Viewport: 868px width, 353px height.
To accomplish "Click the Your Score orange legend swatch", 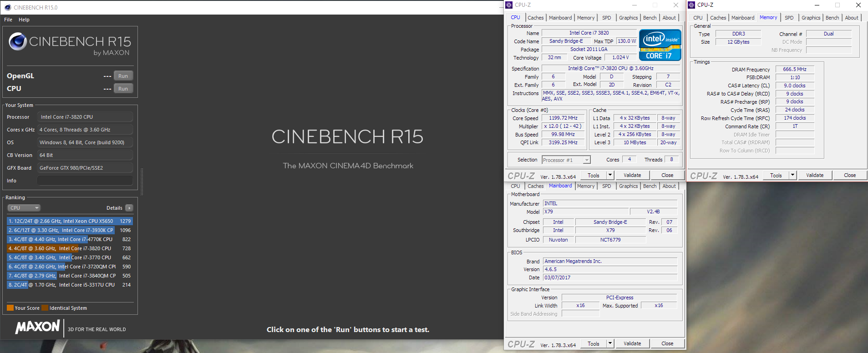I will tap(10, 308).
